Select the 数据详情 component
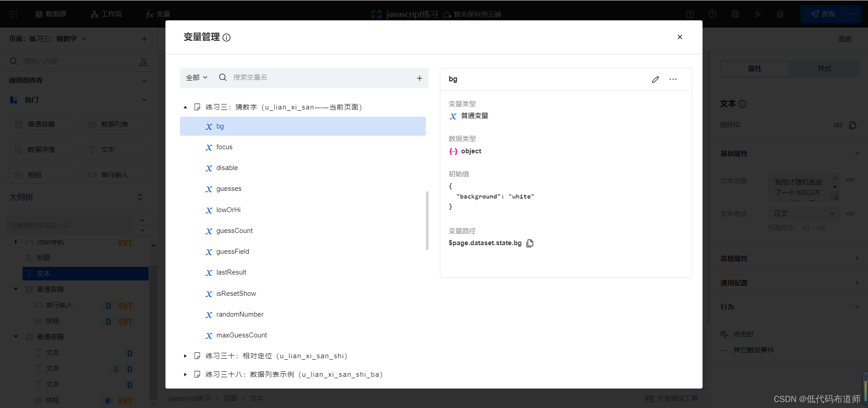Image resolution: width=868 pixels, height=408 pixels. pyautogui.click(x=42, y=150)
